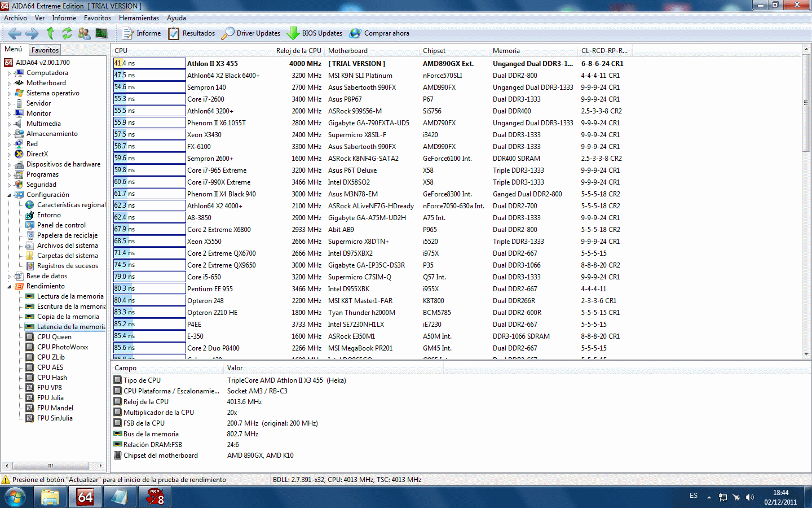Switch to the Favoritos tab
Viewport: 812px width, 508px height.
click(45, 50)
